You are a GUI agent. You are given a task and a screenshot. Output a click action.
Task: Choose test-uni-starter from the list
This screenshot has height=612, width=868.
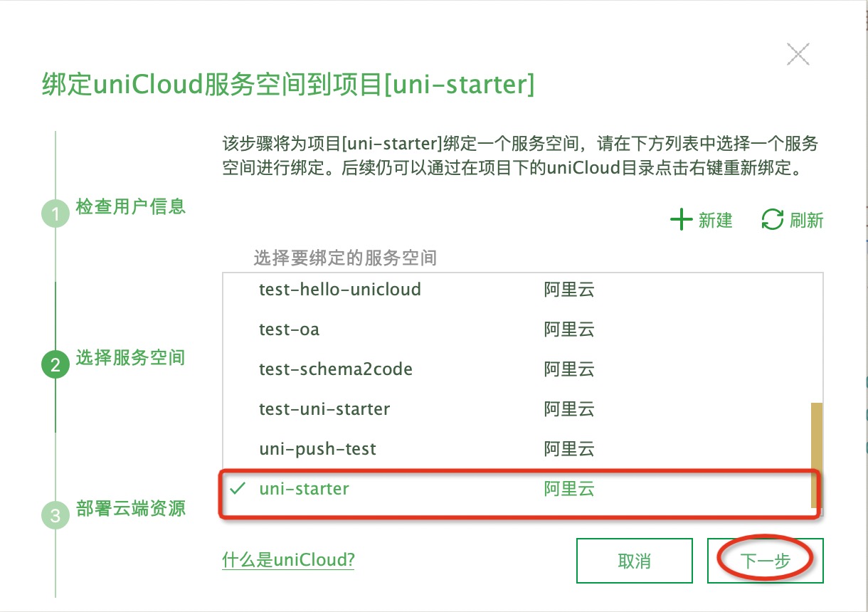point(522,409)
